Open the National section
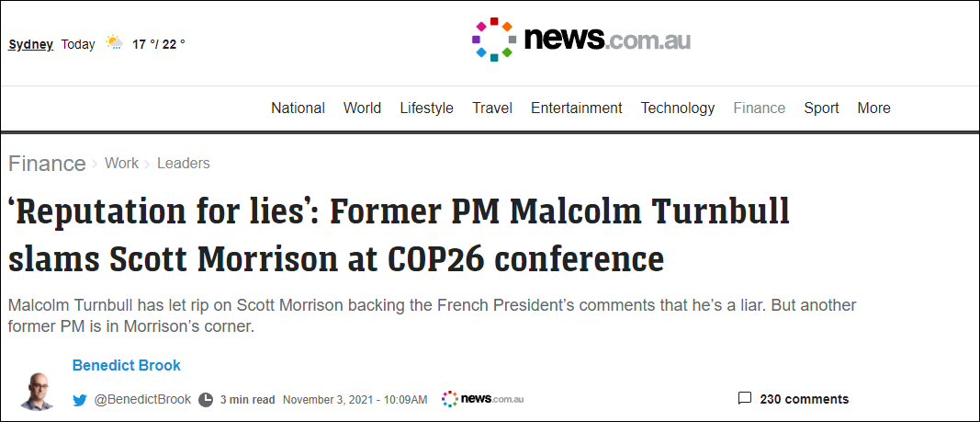The height and width of the screenshot is (422, 980). (298, 108)
